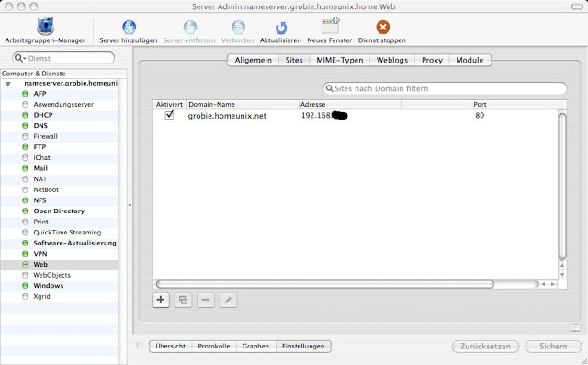Select Software-Aktualisierung service
Image resolution: width=588 pixels, height=365 pixels.
click(74, 243)
